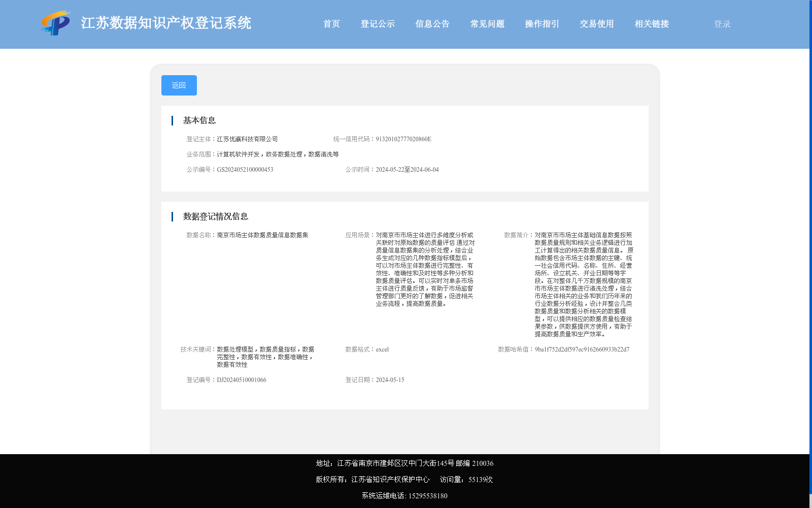Image resolution: width=812 pixels, height=508 pixels.
Task: Click the credit code 91320102777020860E
Action: (x=403, y=139)
